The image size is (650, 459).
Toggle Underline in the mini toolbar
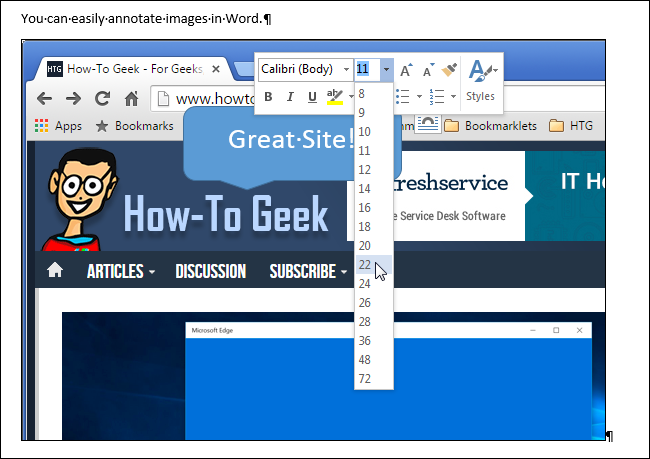(x=312, y=97)
